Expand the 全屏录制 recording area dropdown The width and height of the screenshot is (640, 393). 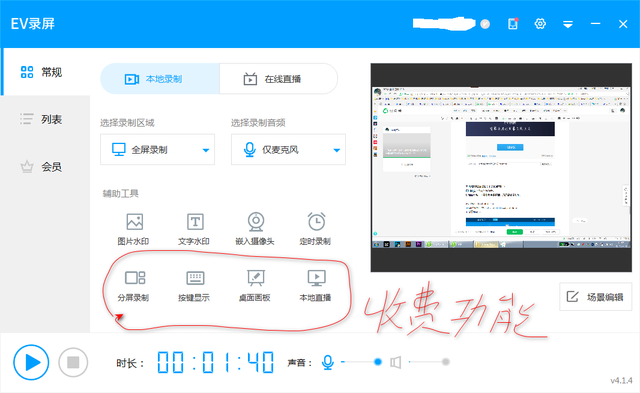158,149
